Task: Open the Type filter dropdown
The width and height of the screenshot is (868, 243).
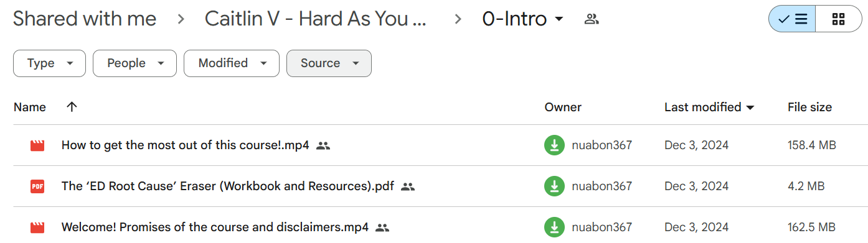Action: (x=49, y=63)
